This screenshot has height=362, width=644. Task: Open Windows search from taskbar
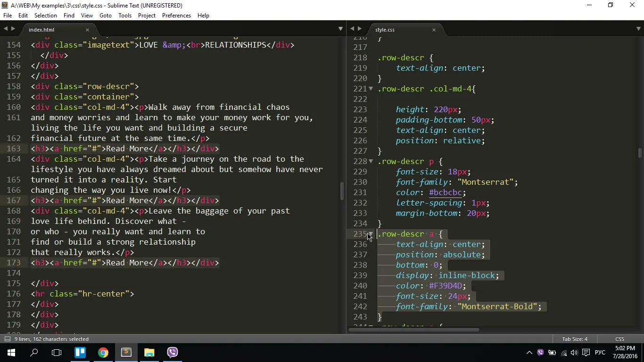(34, 353)
